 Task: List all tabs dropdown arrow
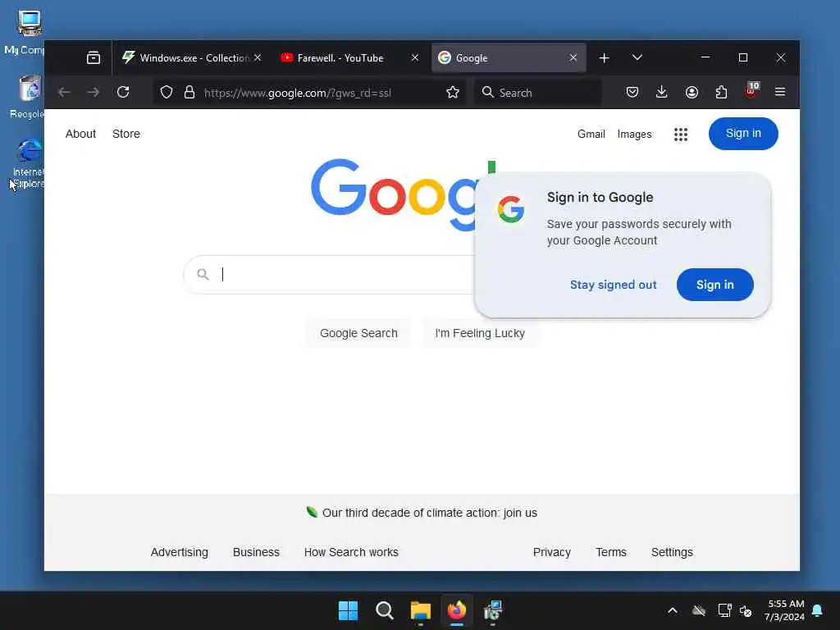pyautogui.click(x=637, y=57)
